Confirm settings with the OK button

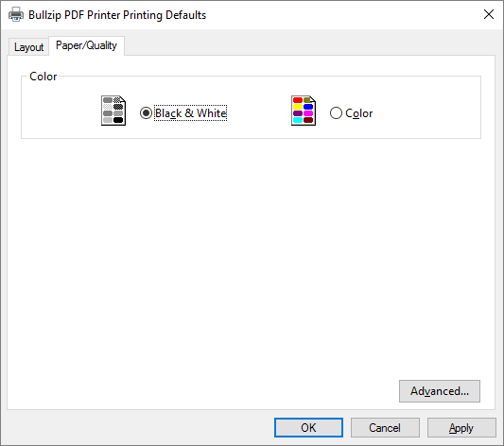(x=308, y=428)
